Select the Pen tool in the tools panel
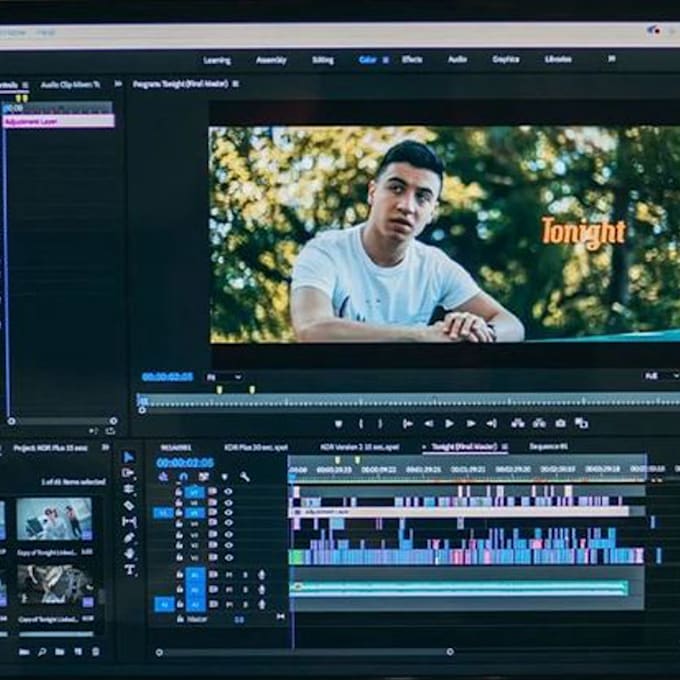This screenshot has width=680, height=680. pyautogui.click(x=129, y=537)
